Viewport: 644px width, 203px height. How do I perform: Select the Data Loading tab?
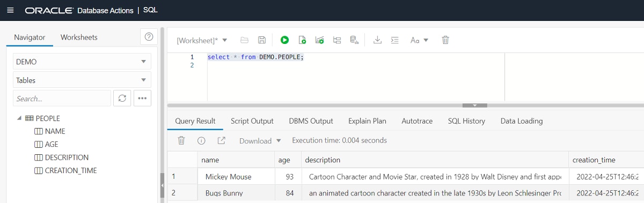click(x=522, y=121)
